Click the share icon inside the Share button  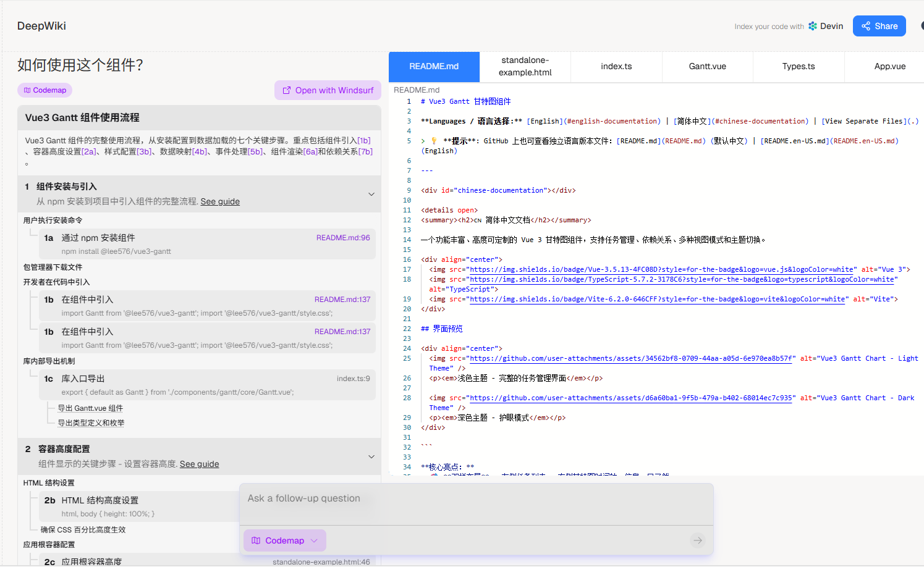coord(866,26)
